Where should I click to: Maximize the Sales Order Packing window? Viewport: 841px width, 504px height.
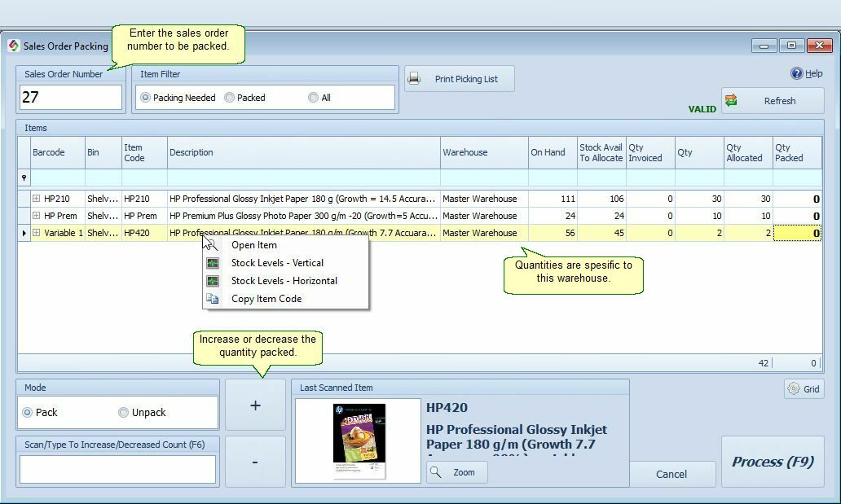(x=791, y=46)
